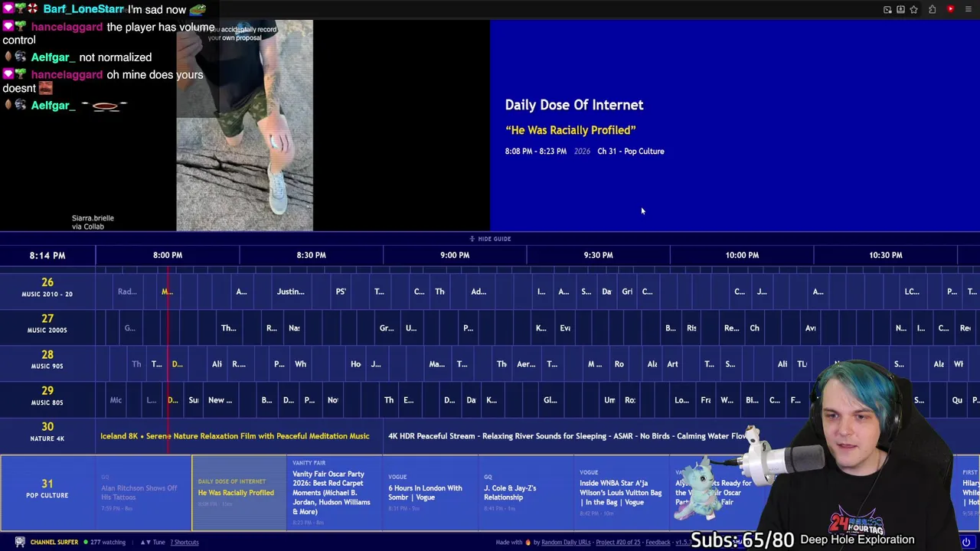This screenshot has height=551, width=980.
Task: Click the 'Nas' program in channel 27
Action: point(294,328)
